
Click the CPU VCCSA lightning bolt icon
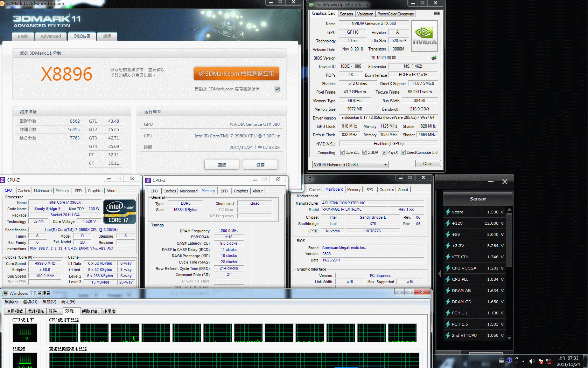[448, 268]
